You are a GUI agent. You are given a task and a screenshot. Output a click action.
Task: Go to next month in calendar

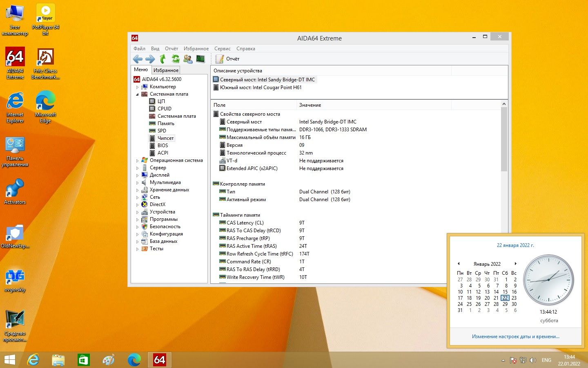[x=516, y=264]
